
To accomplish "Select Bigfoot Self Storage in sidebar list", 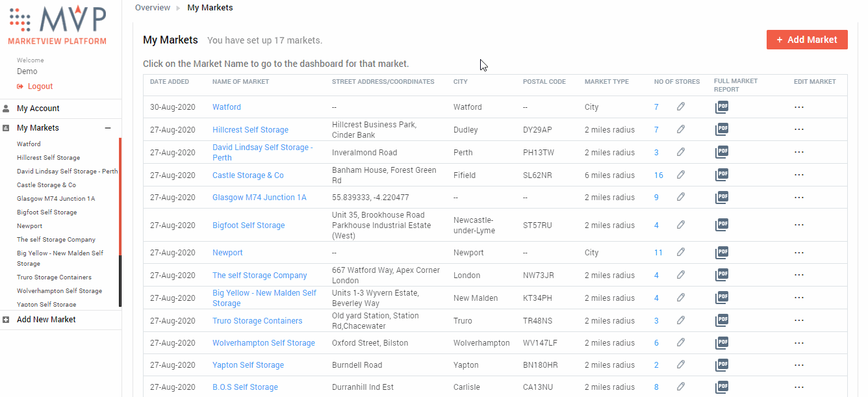I will (x=47, y=212).
